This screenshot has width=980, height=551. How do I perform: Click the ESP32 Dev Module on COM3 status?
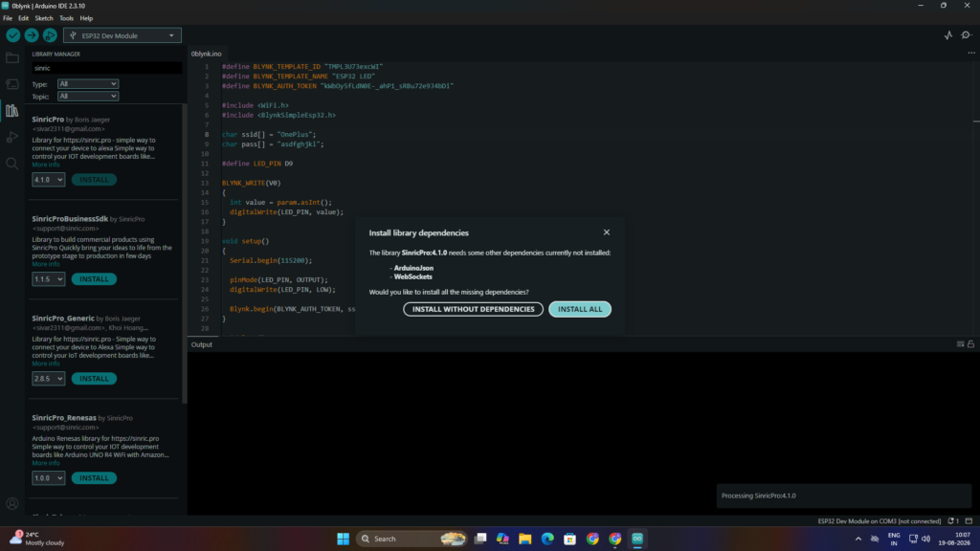click(879, 521)
